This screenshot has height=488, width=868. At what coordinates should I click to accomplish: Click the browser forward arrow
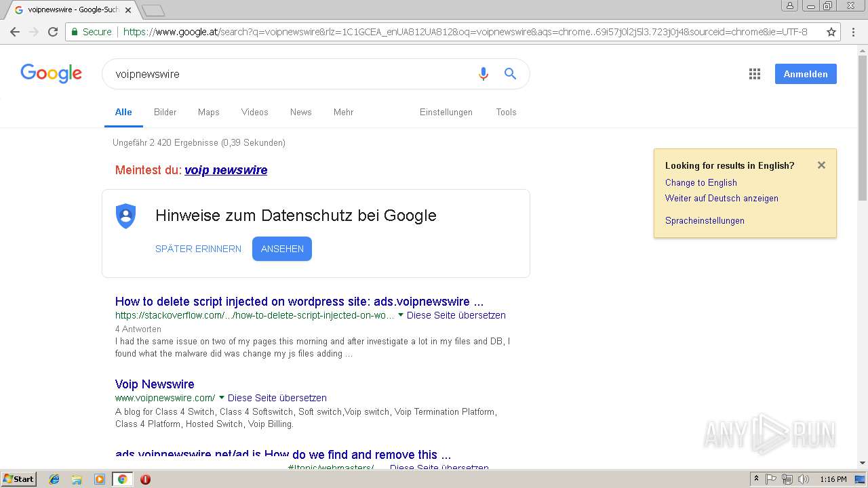[34, 32]
